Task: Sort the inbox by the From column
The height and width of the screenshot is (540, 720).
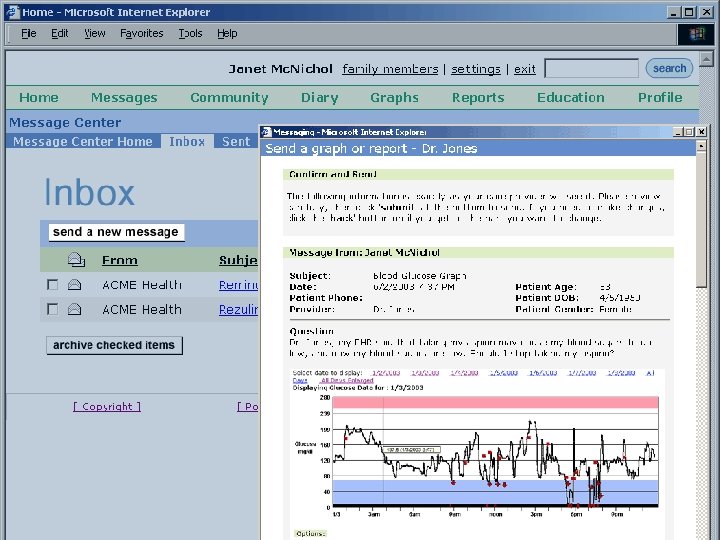Action: point(120,260)
